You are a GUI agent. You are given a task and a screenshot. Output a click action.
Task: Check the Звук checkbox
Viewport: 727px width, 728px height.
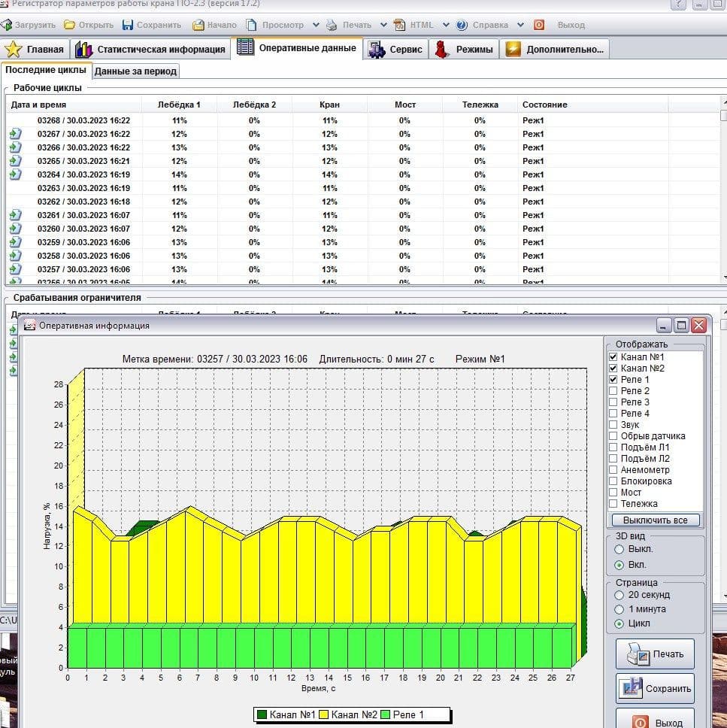point(613,424)
